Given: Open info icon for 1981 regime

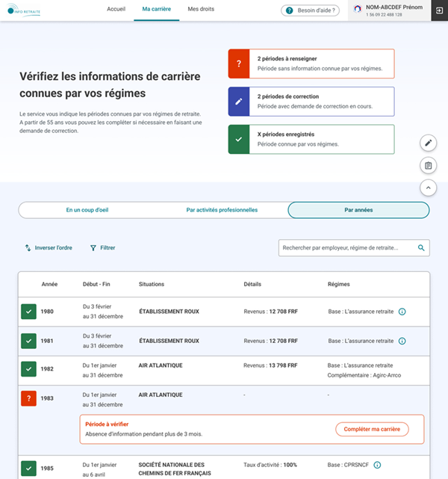Looking at the screenshot, I should tap(402, 341).
